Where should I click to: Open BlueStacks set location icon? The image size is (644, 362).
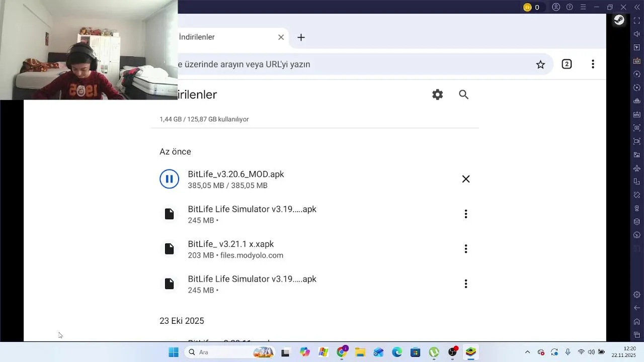637,208
